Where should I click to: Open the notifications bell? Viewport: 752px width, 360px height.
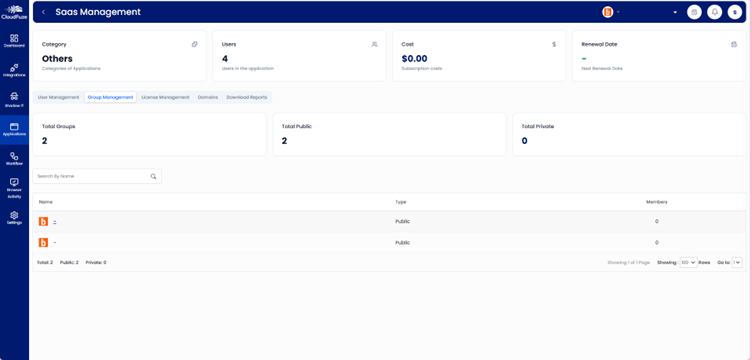(715, 12)
